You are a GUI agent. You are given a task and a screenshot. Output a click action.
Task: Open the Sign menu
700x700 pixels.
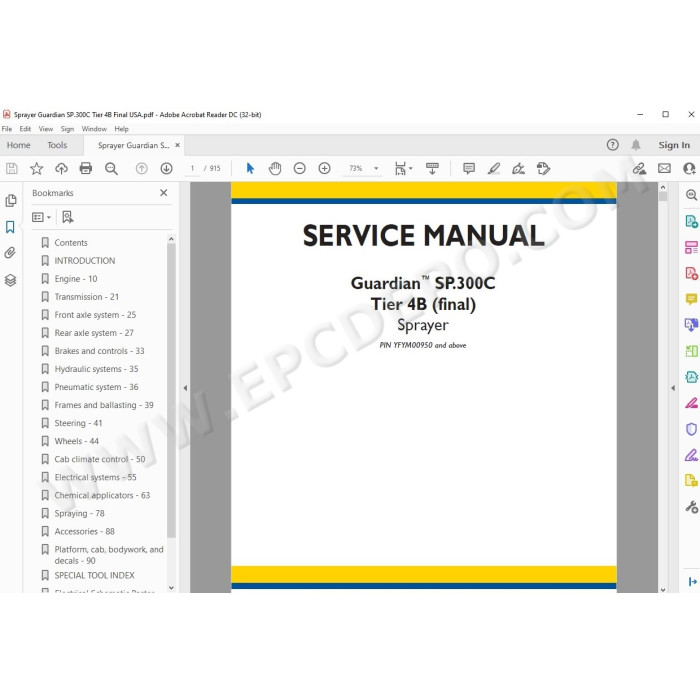tap(67, 129)
